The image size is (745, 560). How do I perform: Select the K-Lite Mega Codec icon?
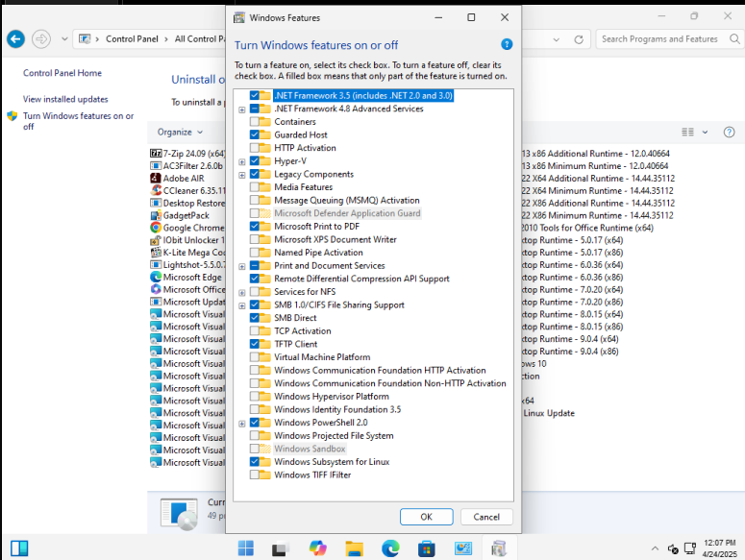(156, 252)
